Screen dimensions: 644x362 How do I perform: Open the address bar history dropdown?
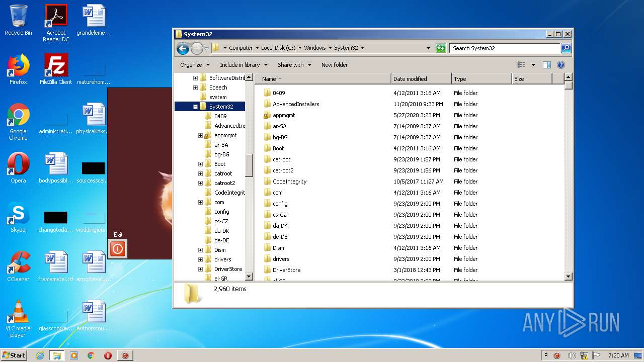[x=428, y=48]
